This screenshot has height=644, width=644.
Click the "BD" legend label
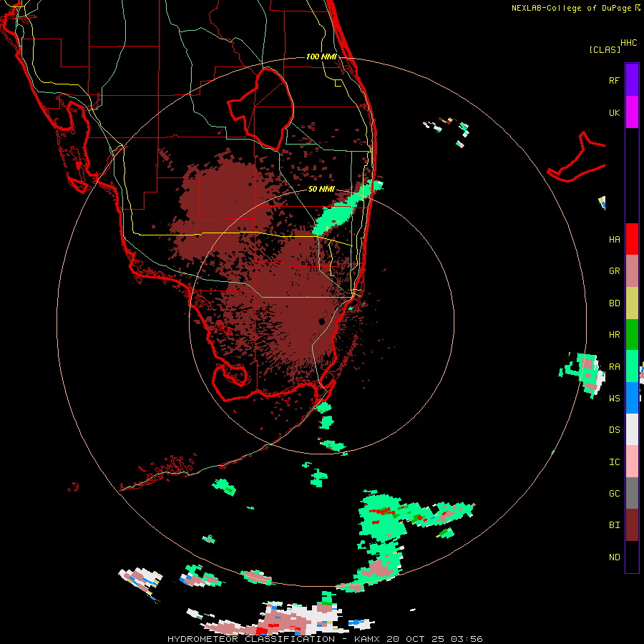(x=614, y=303)
